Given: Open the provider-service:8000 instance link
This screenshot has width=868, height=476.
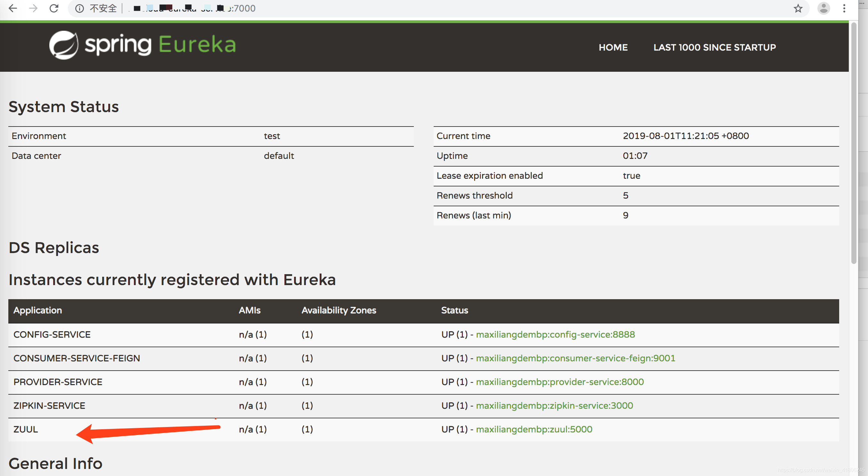Looking at the screenshot, I should coord(560,382).
